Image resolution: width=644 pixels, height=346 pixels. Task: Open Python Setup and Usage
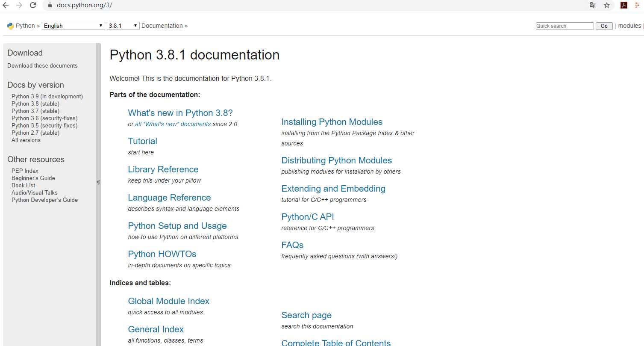point(177,226)
